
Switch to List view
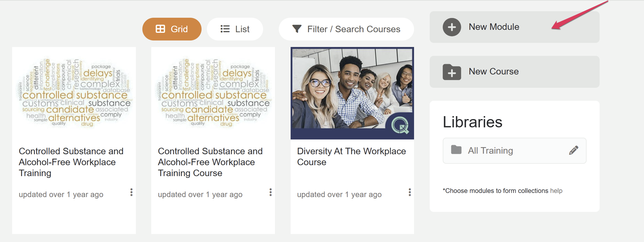point(235,29)
